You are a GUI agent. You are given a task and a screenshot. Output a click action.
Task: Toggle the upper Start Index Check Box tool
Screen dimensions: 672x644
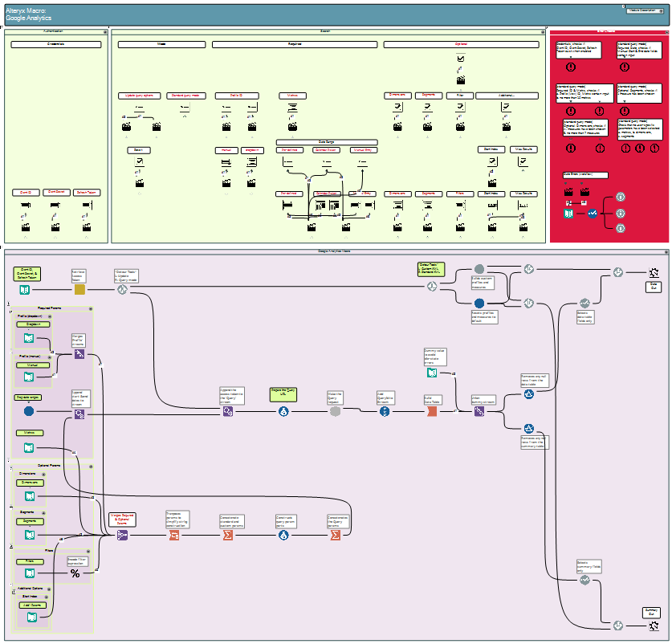pos(492,161)
